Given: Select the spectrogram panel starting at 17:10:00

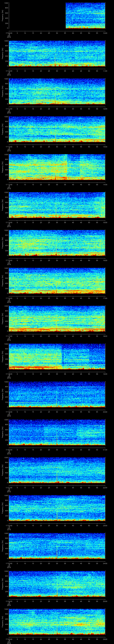Looking at the screenshot, I should (x=57, y=54).
